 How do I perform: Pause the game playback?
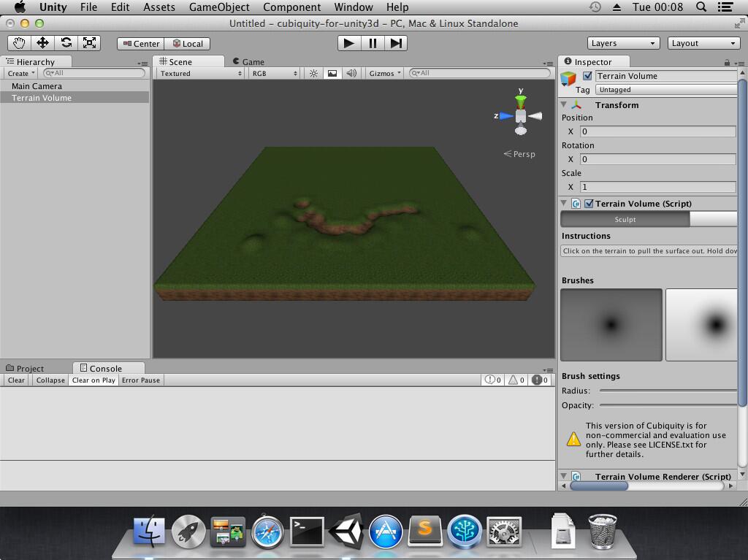tap(373, 43)
